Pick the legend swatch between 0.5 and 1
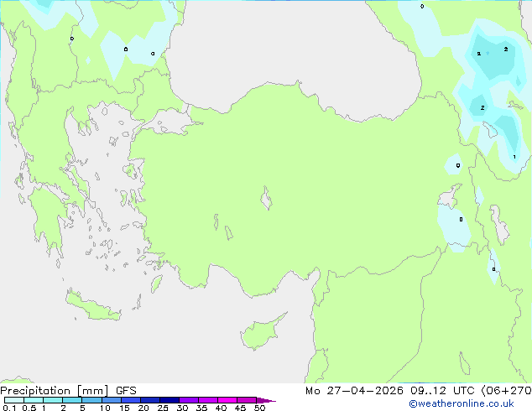The image size is (532, 411). tap(34, 400)
